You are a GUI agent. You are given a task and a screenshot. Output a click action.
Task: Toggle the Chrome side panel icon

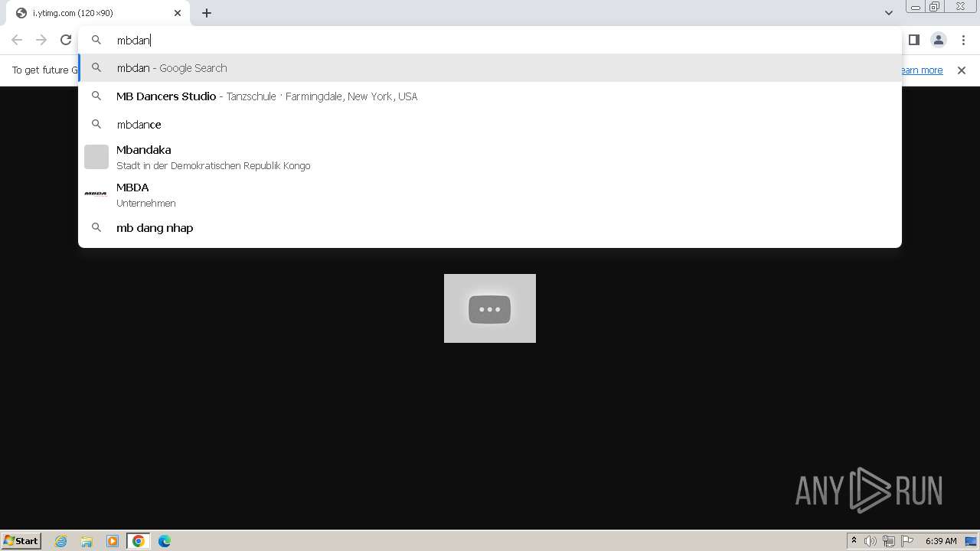click(x=913, y=40)
